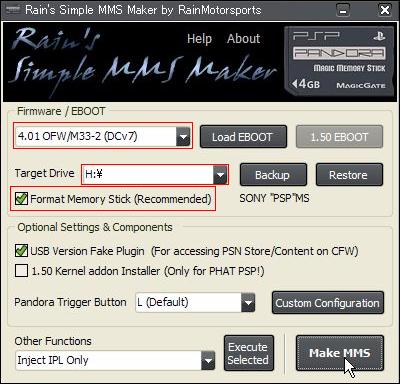Open the About menu item

click(243, 39)
